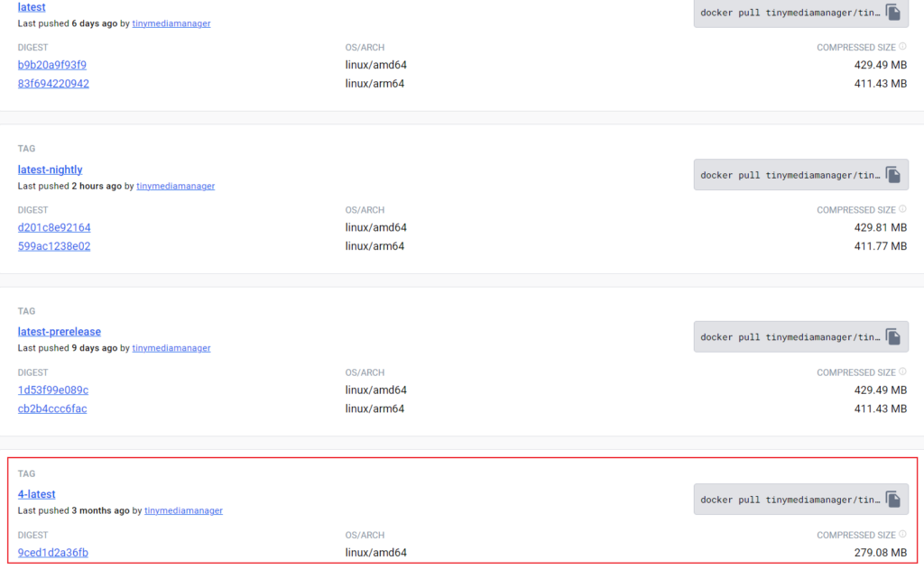Open the latest-prerelease tag link
This screenshot has height=569, width=924.
coord(59,332)
